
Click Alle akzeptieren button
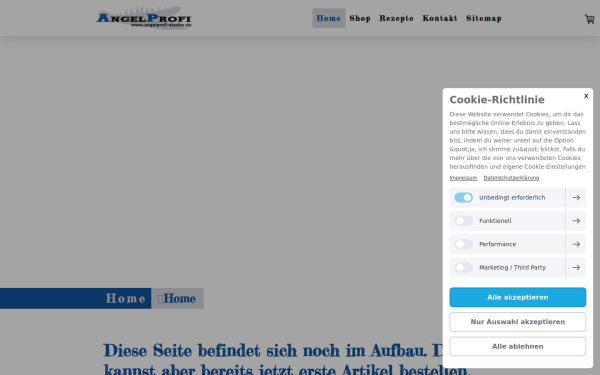[517, 297]
